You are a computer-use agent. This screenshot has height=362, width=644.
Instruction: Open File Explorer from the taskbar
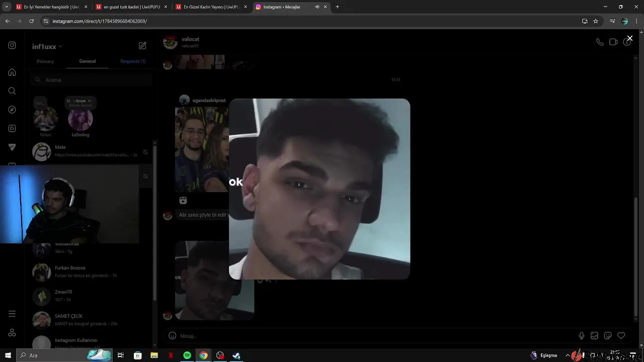(154, 355)
